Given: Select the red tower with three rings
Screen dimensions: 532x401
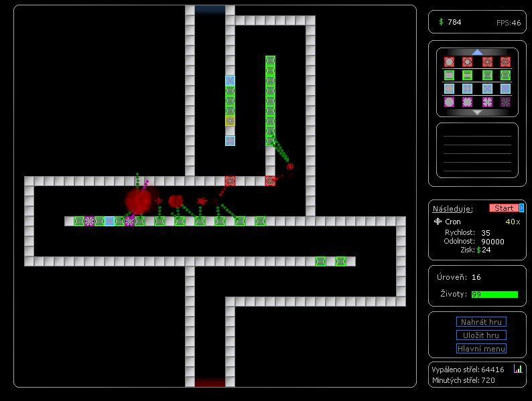Looking at the screenshot, I should click(487, 62).
